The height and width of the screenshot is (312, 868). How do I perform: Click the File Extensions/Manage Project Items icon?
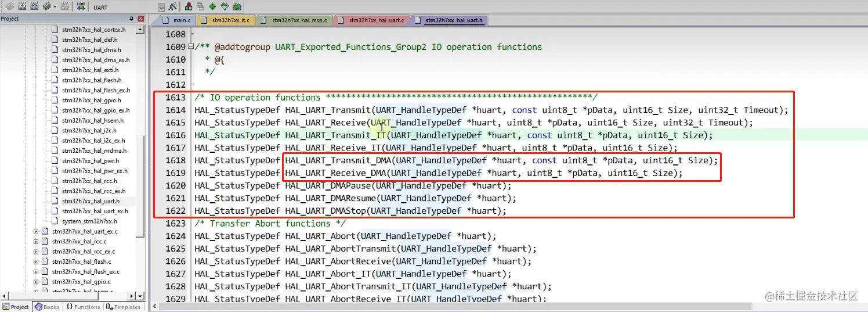point(189,7)
